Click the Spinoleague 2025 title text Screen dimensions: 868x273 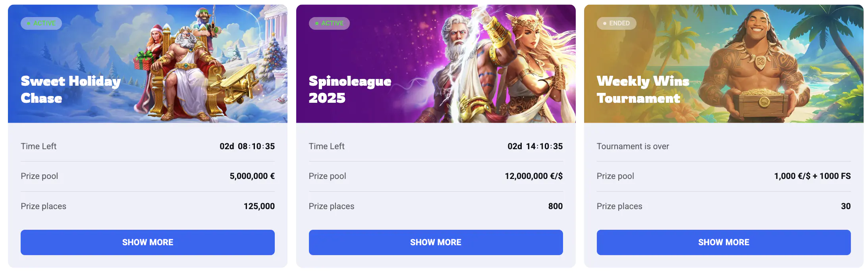click(x=350, y=90)
